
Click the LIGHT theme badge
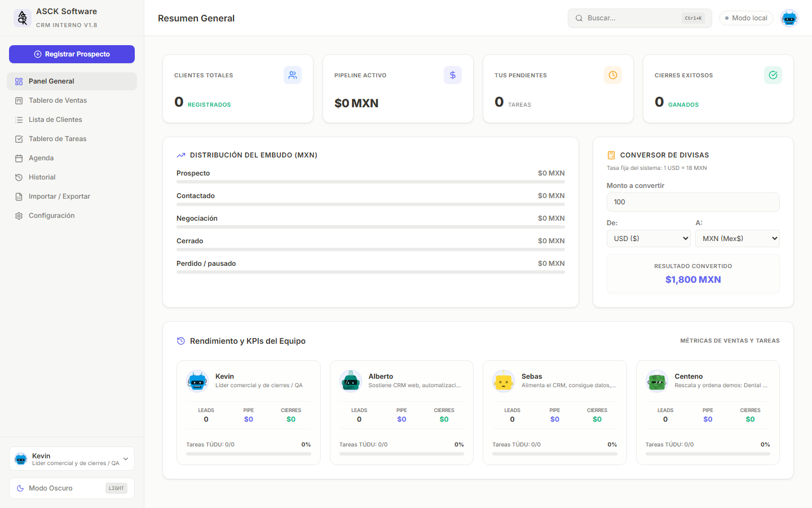116,488
